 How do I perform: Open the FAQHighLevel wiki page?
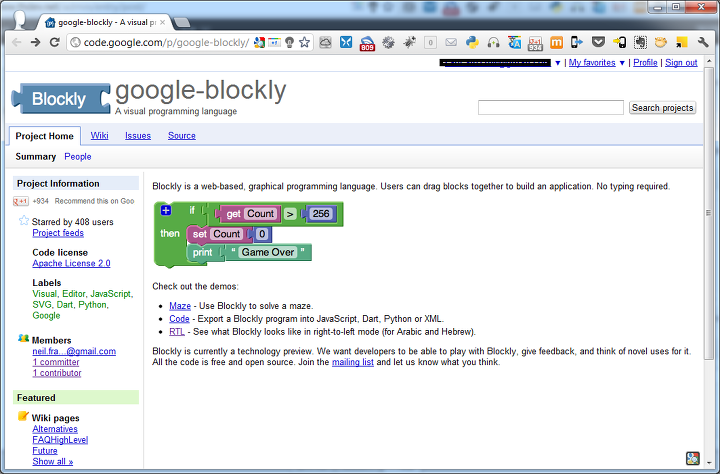click(60, 440)
